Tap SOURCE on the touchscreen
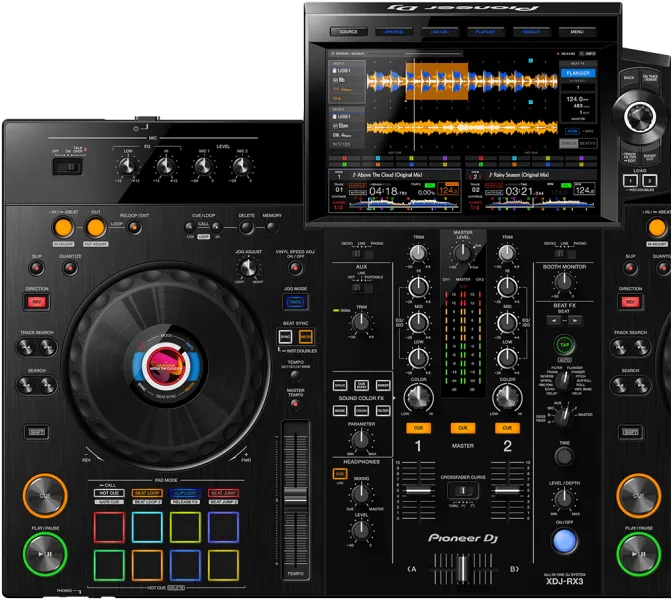671x600 pixels. [349, 32]
